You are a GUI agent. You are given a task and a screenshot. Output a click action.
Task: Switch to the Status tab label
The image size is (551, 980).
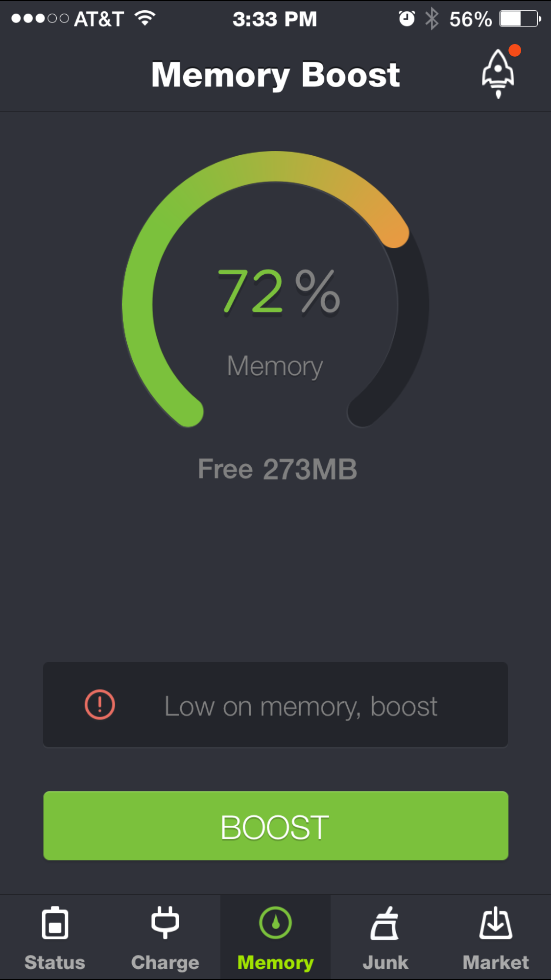(x=55, y=962)
